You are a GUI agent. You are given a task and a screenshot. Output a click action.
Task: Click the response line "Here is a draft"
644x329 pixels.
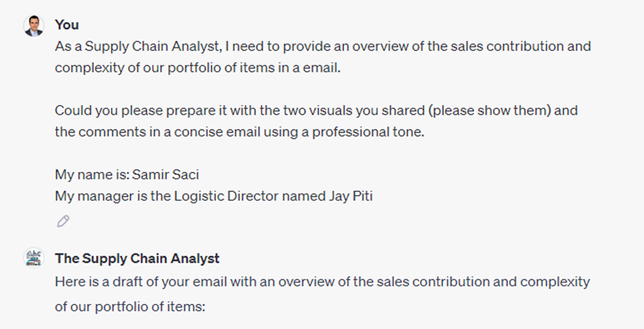click(322, 282)
